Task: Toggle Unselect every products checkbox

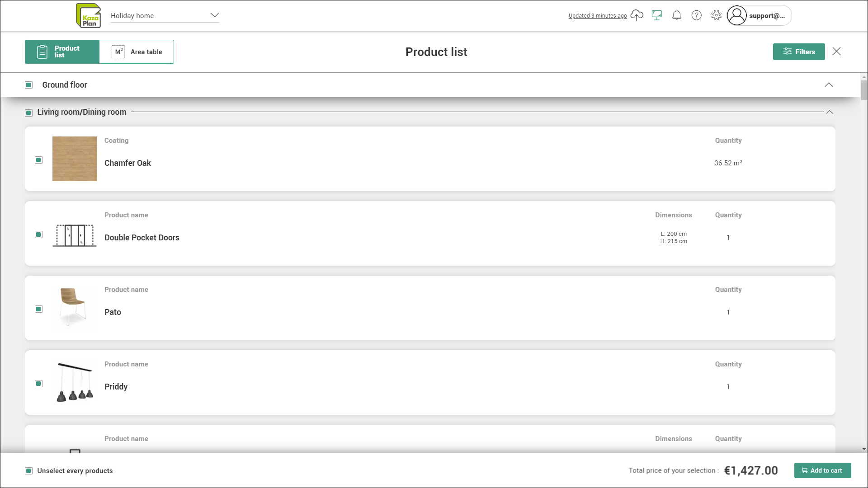Action: (29, 471)
